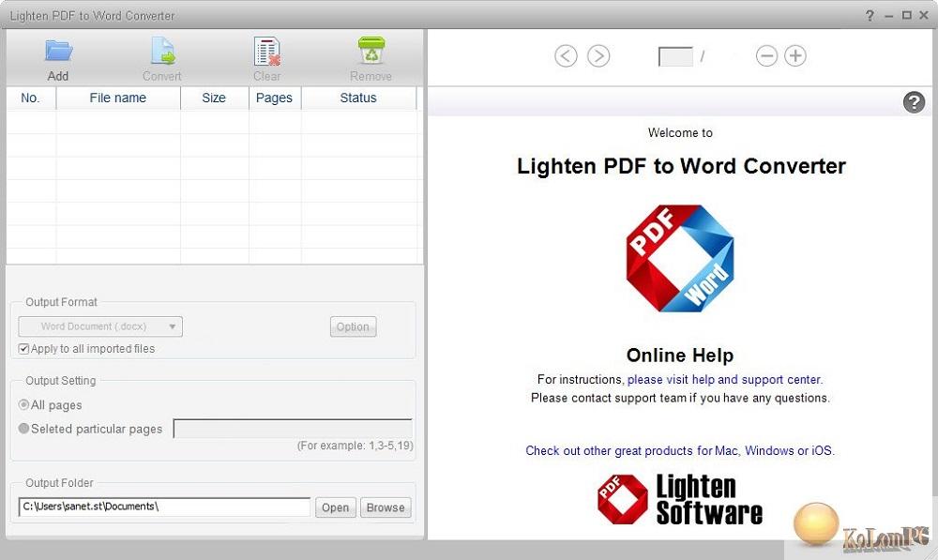Sort by the Size column header

coord(214,98)
